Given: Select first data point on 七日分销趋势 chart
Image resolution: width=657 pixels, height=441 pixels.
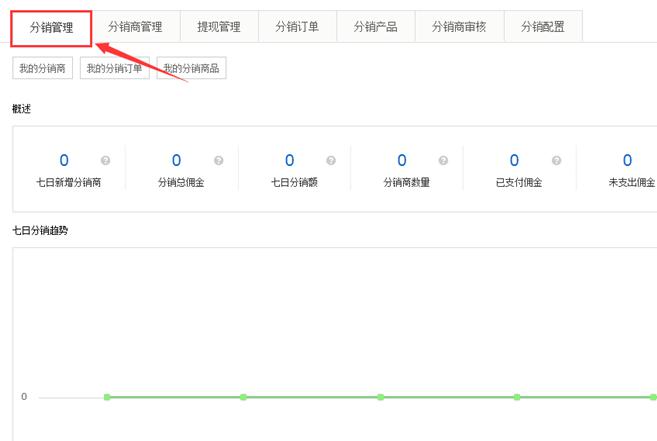Looking at the screenshot, I should 107,397.
